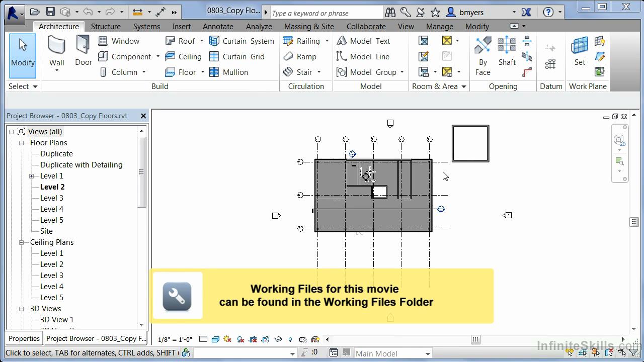The image size is (644, 362).
Task: Toggle select links in status bar
Action: pyautogui.click(x=570, y=352)
